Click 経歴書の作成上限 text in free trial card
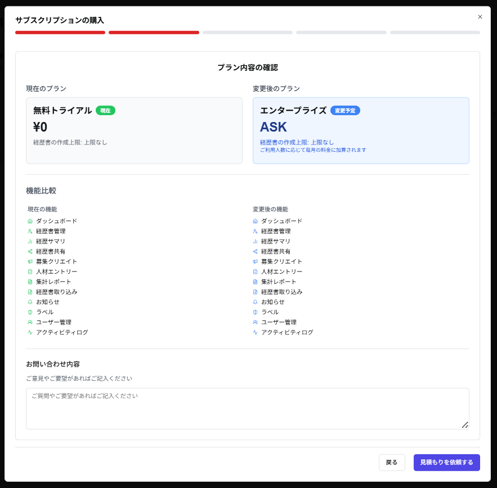The image size is (497, 488). point(70,142)
